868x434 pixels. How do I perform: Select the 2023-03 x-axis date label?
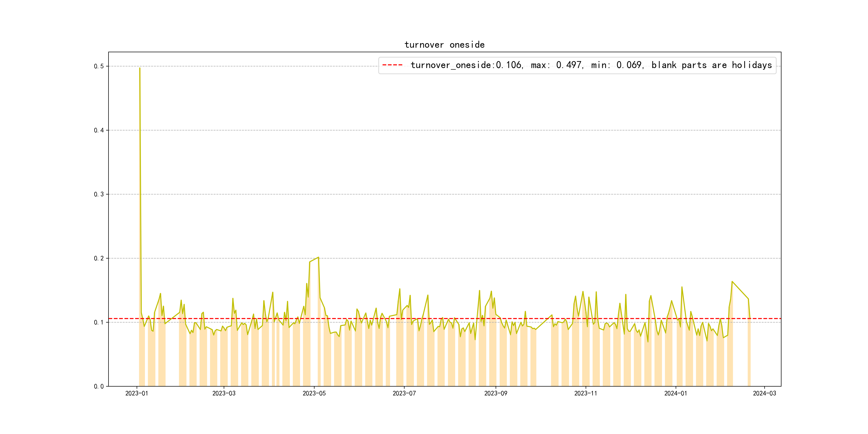point(224,393)
